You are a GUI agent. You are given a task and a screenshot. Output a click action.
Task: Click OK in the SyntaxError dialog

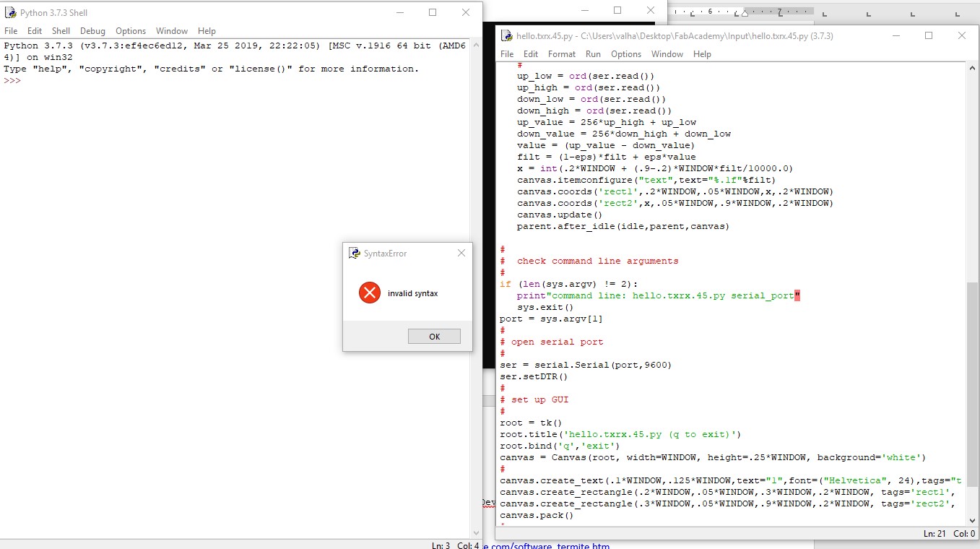coord(434,336)
